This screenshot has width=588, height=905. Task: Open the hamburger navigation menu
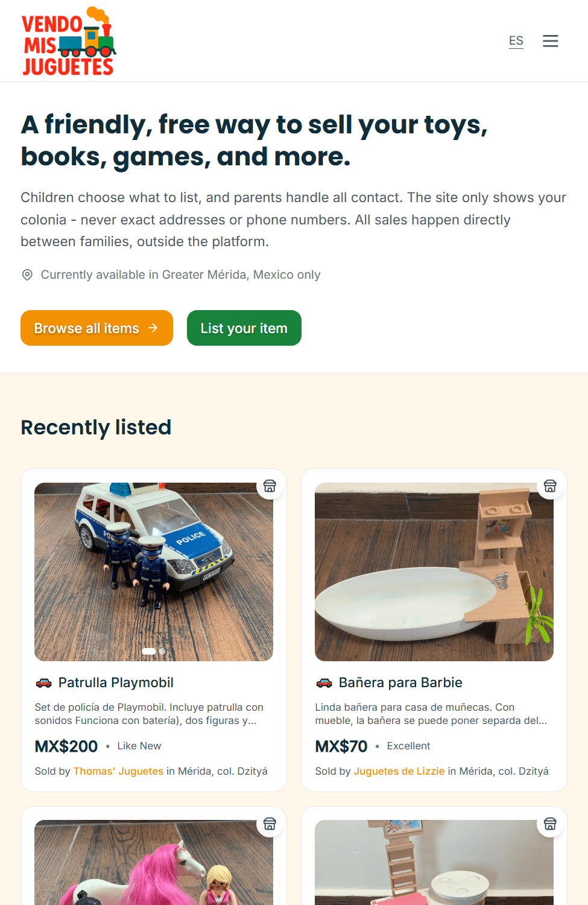(x=550, y=41)
